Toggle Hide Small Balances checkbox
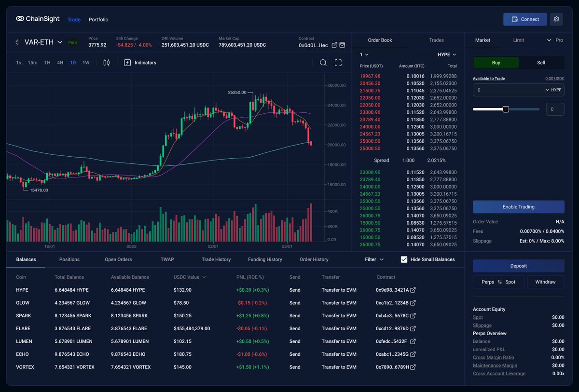This screenshot has width=579, height=392. pyautogui.click(x=404, y=259)
